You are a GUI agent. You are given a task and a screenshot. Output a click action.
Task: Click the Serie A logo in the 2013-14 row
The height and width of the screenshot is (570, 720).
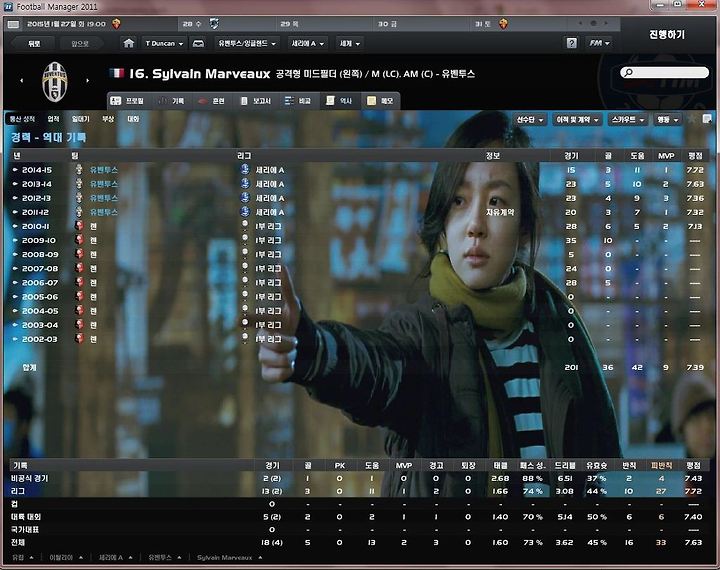(245, 184)
